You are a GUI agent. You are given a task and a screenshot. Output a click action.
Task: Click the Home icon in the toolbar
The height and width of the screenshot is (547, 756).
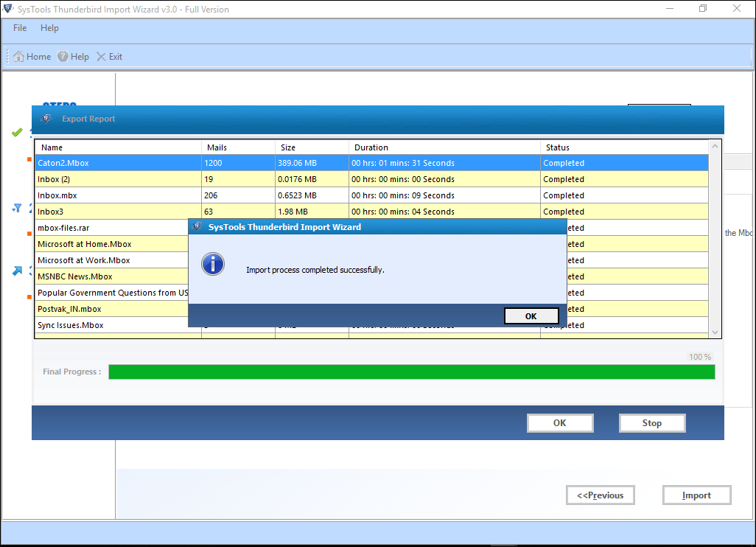18,57
